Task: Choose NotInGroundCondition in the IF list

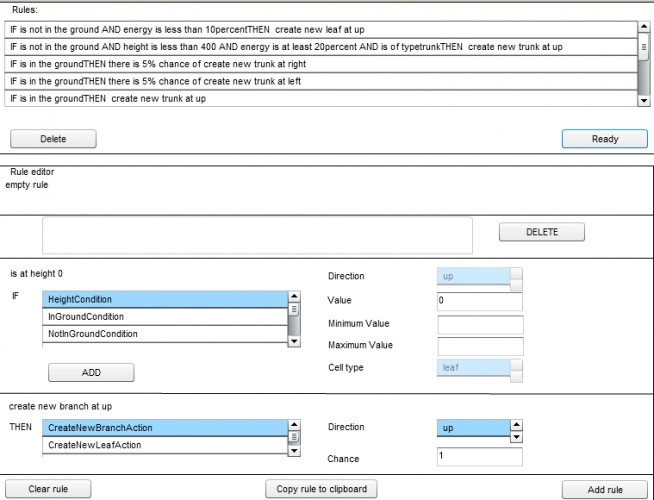Action: tap(165, 334)
